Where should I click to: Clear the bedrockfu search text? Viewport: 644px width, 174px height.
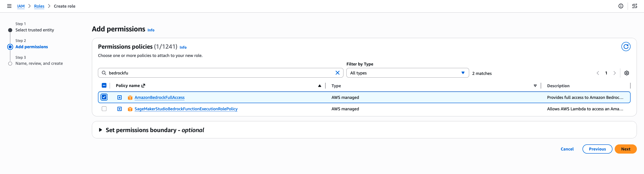tap(337, 73)
